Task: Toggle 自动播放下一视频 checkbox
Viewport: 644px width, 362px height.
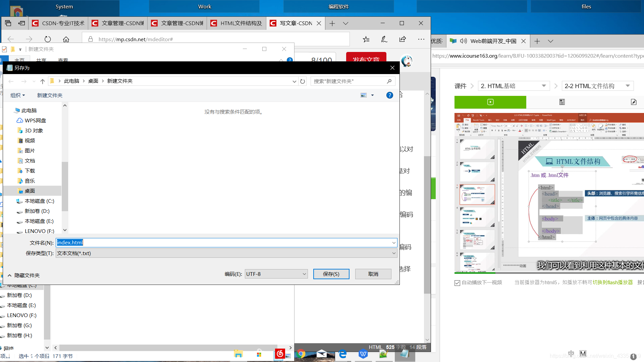Action: click(x=457, y=283)
